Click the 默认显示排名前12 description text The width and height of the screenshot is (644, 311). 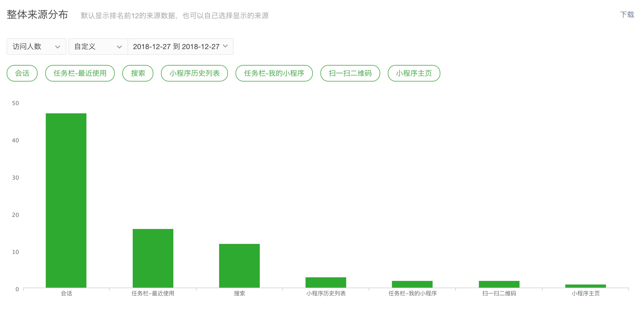pyautogui.click(x=175, y=16)
